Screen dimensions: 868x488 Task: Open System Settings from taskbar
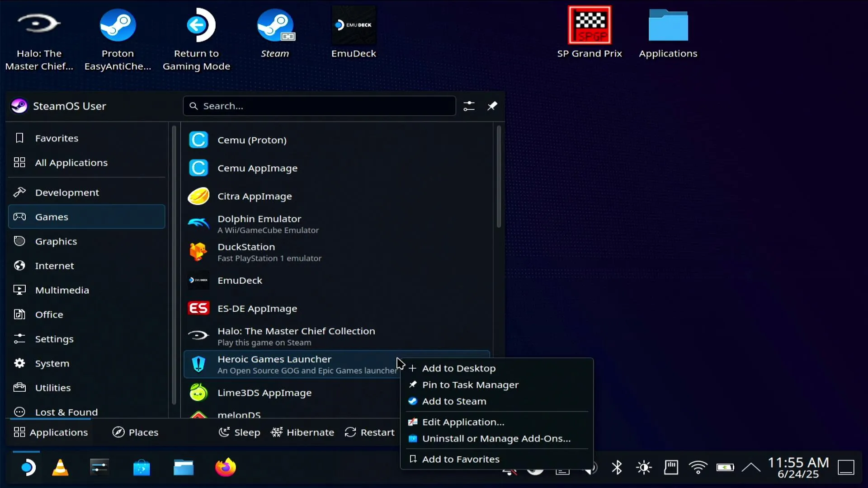tap(99, 468)
